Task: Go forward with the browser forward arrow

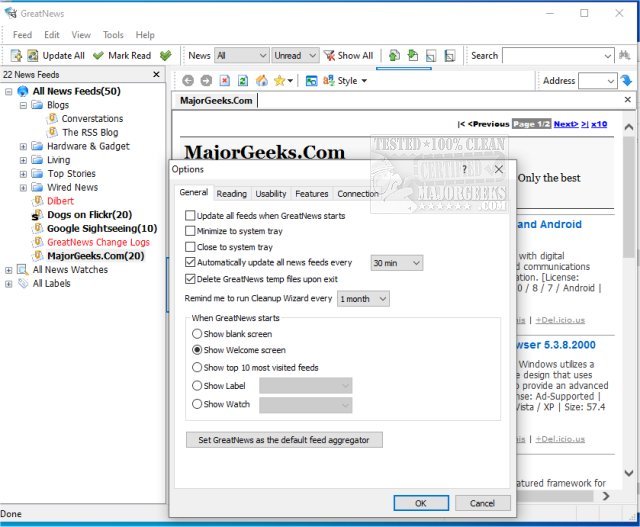Action: coord(206,81)
